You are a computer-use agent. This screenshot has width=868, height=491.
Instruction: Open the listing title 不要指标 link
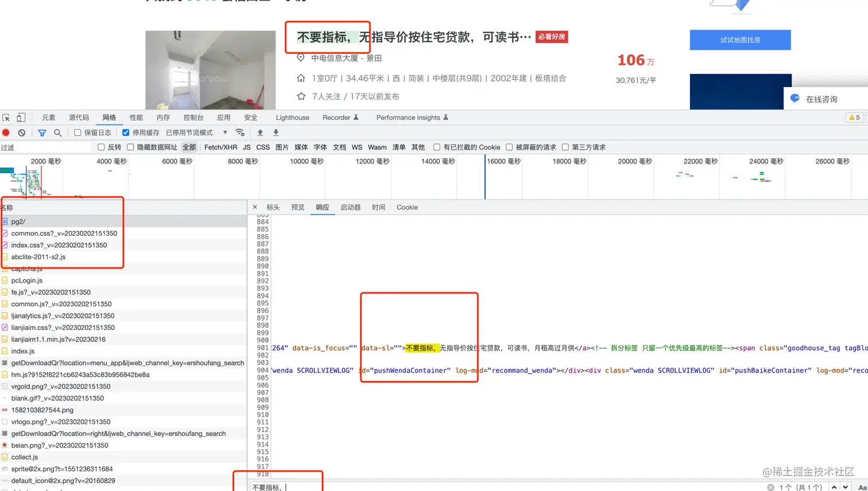coord(413,37)
